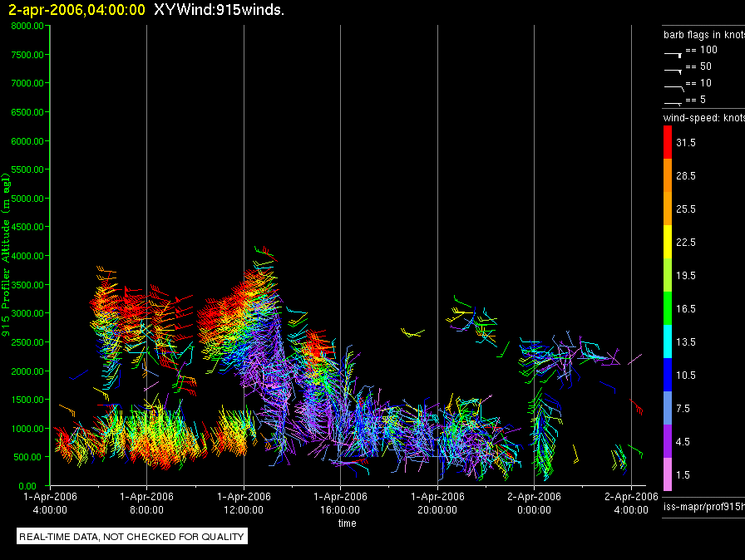
Task: Select the yellow 22.5 knots color swatch
Action: point(668,242)
